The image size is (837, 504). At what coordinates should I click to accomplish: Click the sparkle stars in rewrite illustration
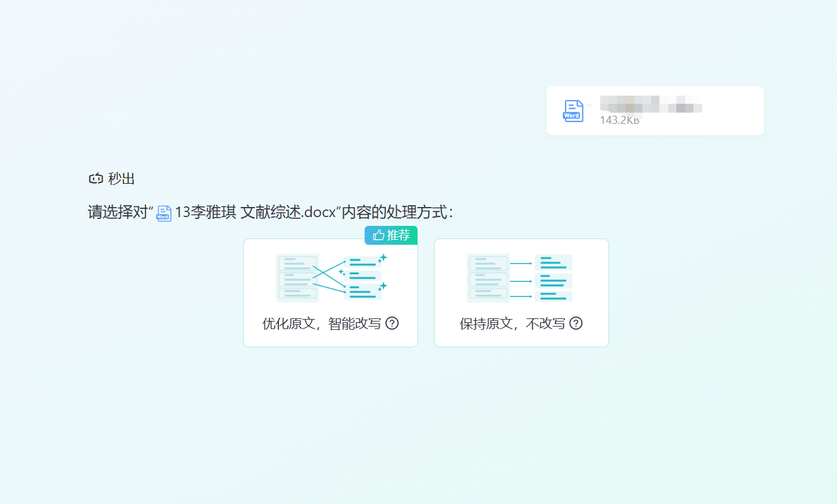click(x=382, y=258)
